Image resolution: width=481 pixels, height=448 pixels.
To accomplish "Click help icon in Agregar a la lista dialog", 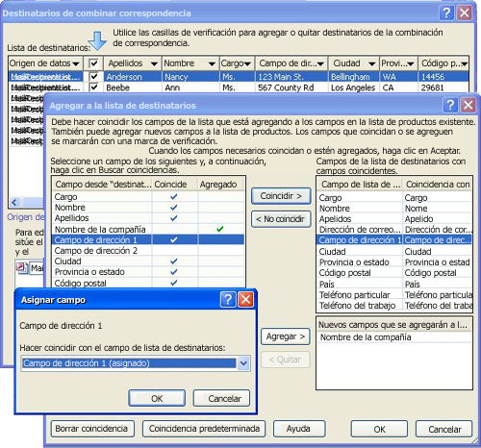I will pyautogui.click(x=450, y=105).
